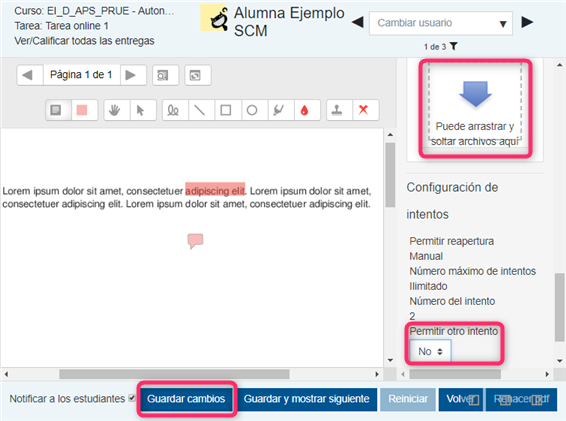Click the Rehacer pdf button

pyautogui.click(x=521, y=399)
